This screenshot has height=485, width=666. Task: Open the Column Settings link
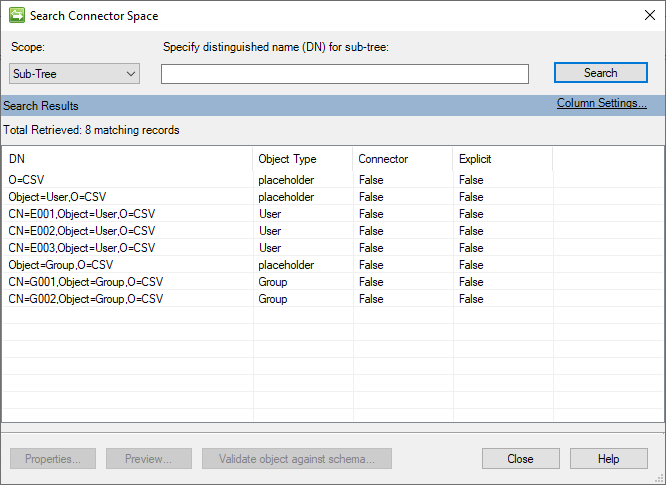601,103
